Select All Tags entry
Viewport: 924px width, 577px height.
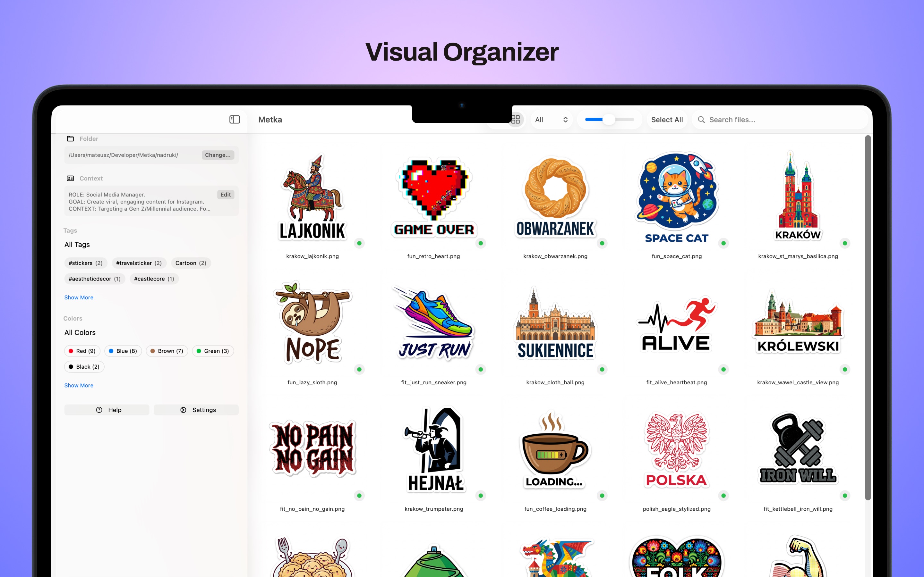pos(77,245)
